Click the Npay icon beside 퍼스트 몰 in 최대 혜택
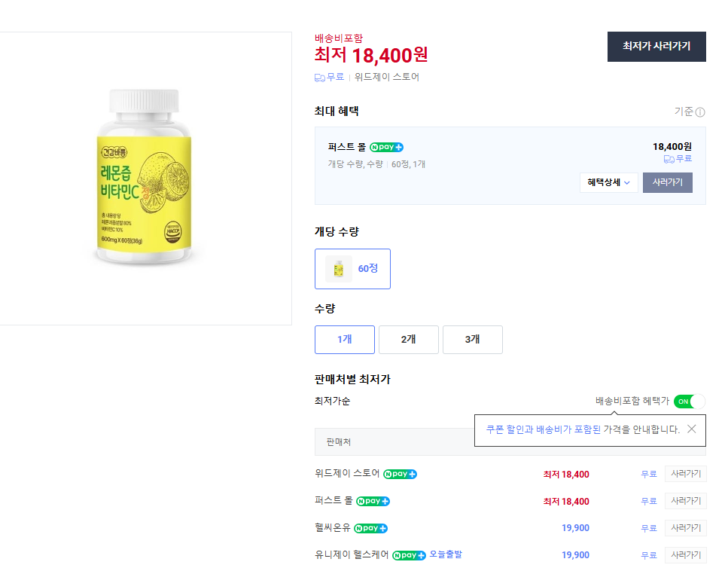This screenshot has width=728, height=568. click(385, 147)
